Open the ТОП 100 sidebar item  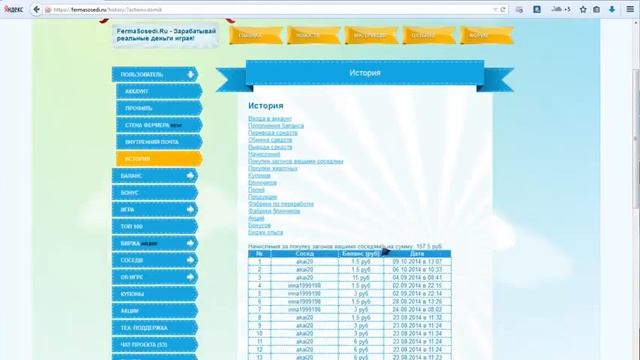(155, 226)
